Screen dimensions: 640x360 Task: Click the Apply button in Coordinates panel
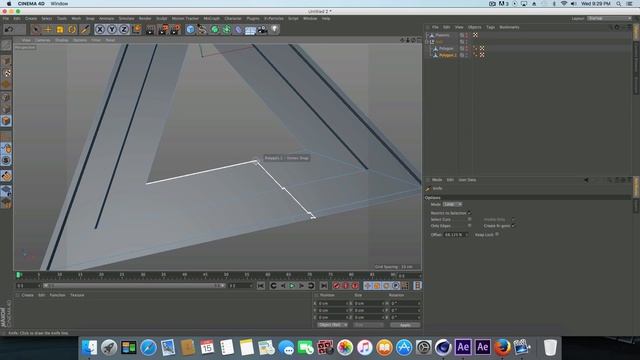coord(405,325)
